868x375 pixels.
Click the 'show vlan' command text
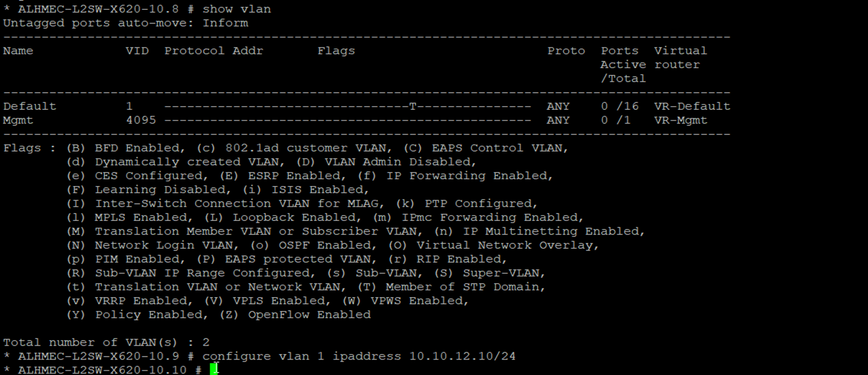pos(237,9)
